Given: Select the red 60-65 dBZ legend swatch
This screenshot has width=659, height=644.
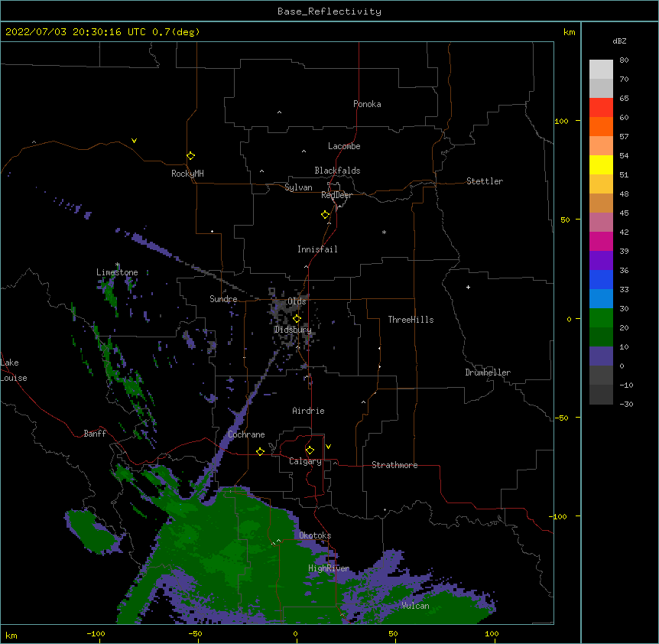Looking at the screenshot, I should (x=601, y=108).
